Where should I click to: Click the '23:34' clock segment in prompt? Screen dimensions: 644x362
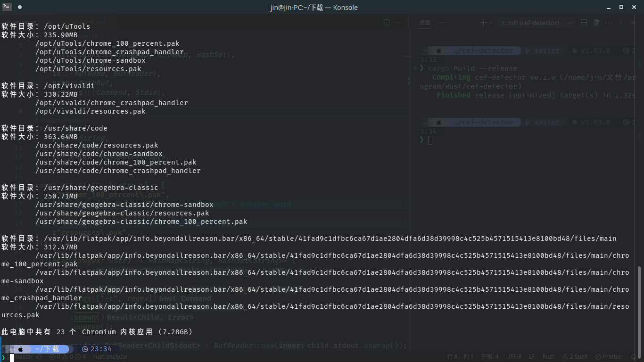click(x=97, y=349)
